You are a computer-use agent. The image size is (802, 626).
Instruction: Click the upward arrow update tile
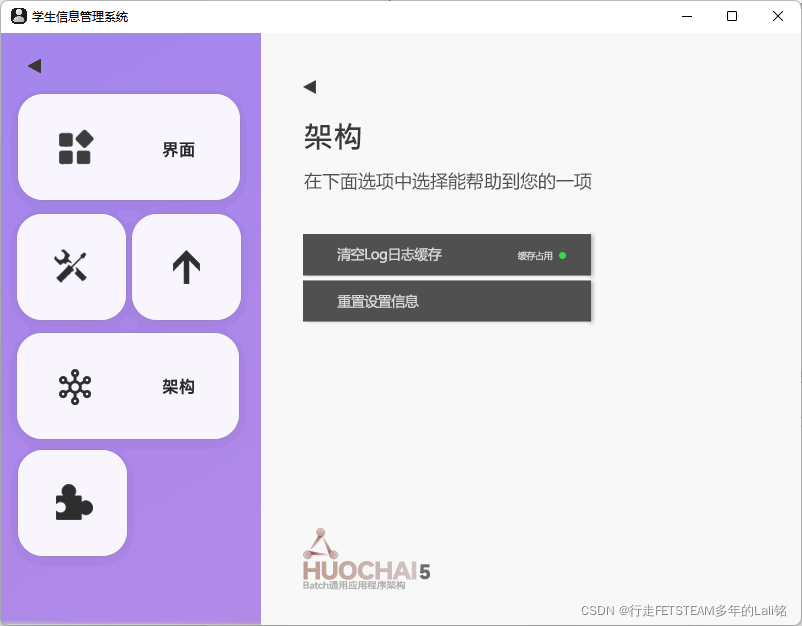186,267
